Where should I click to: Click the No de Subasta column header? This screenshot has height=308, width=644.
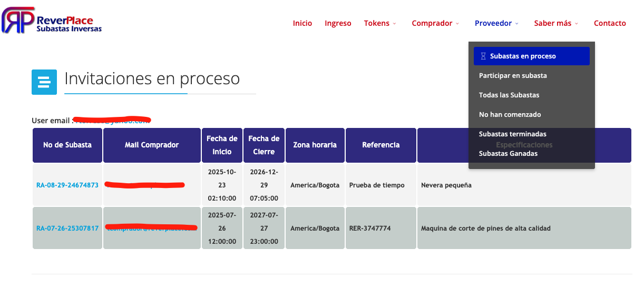click(67, 145)
